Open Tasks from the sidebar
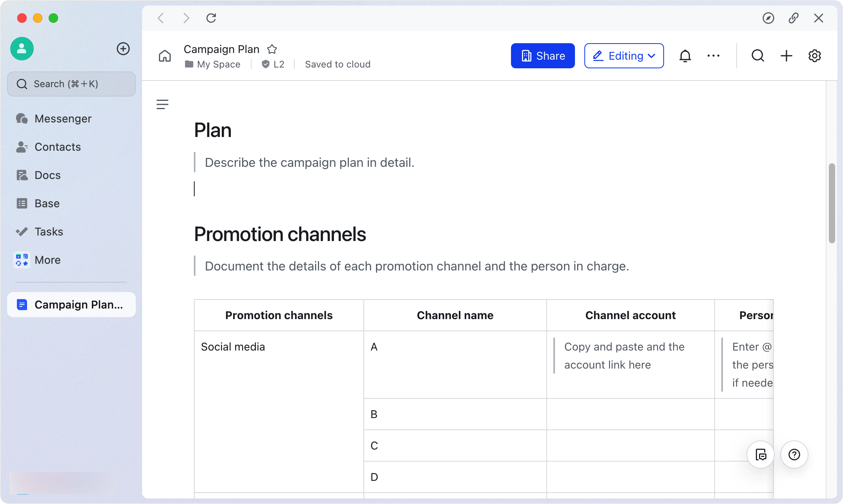Image resolution: width=843 pixels, height=504 pixels. [49, 231]
